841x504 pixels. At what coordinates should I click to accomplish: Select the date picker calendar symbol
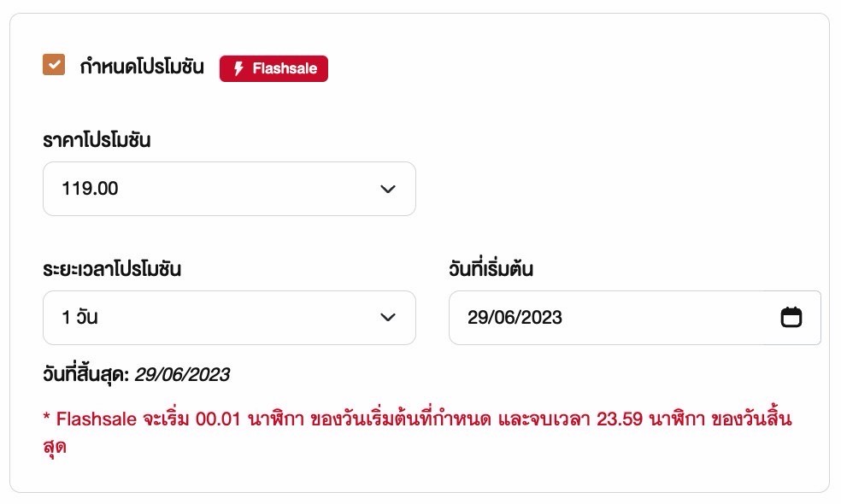click(791, 317)
